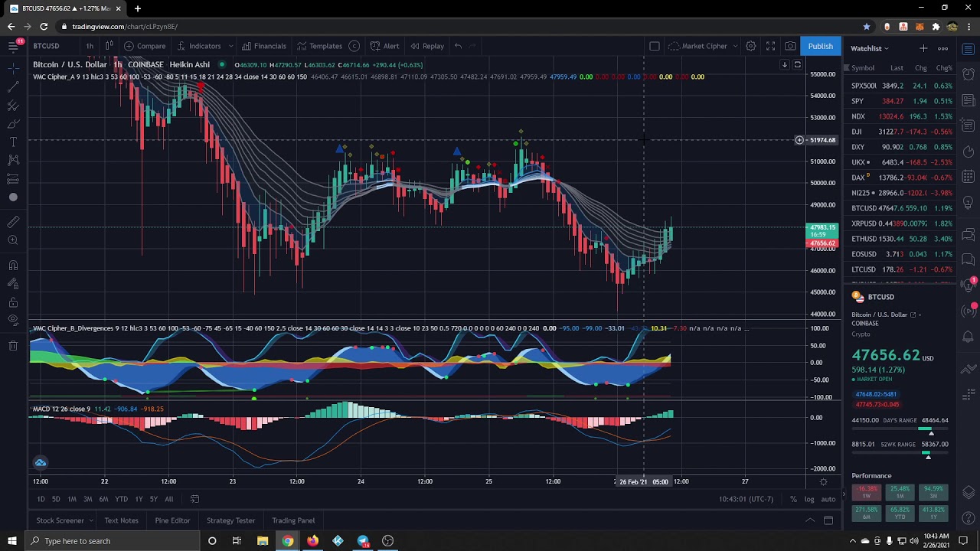Open the candle chart style selector
Viewport: 980px width, 551px height.
pyautogui.click(x=109, y=46)
